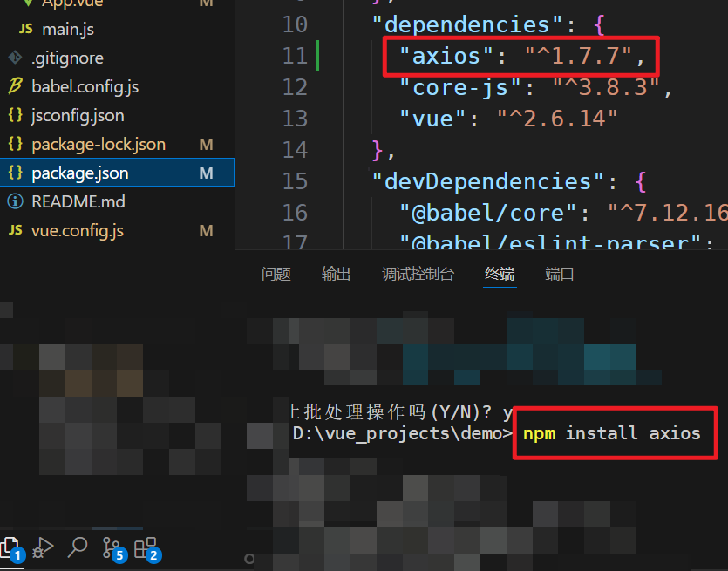Viewport: 728px width, 571px height.
Task: Click line number 13 in the gutter
Action: 295,119
